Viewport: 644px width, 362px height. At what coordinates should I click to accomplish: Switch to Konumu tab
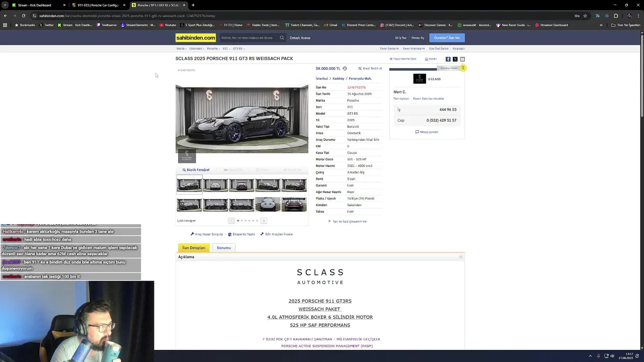tap(224, 248)
